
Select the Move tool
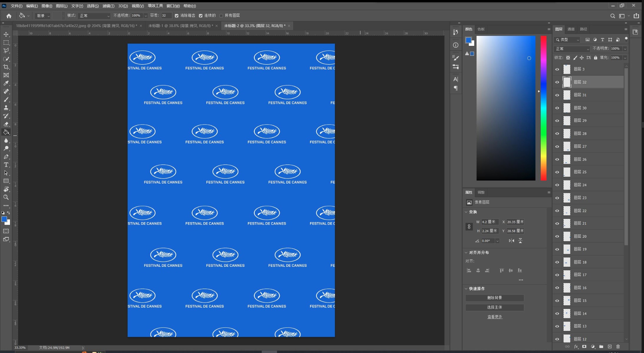(6, 34)
